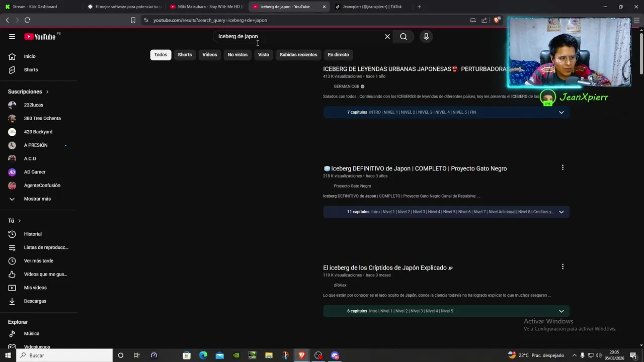Select the Todos filter chip
The width and height of the screenshot is (644, 362).
(x=160, y=55)
